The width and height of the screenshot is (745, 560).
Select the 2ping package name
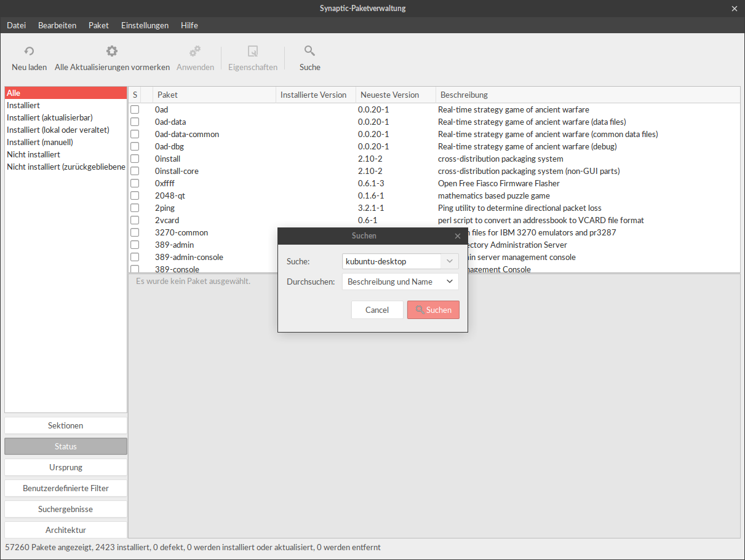pos(165,208)
